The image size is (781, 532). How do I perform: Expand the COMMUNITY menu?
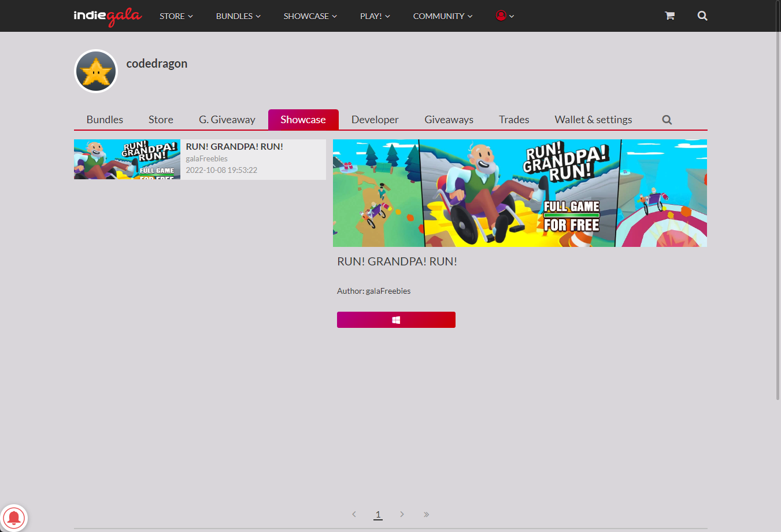[443, 16]
